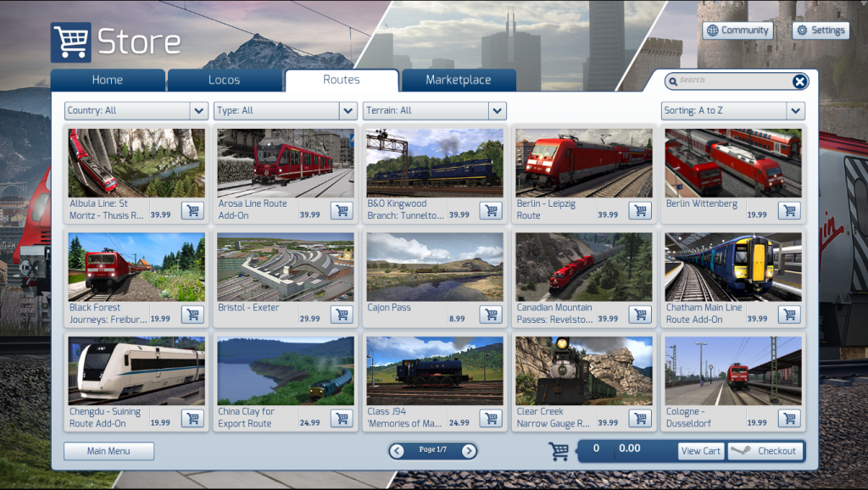868x490 pixels.
Task: Open Community with the top right button
Action: point(737,30)
